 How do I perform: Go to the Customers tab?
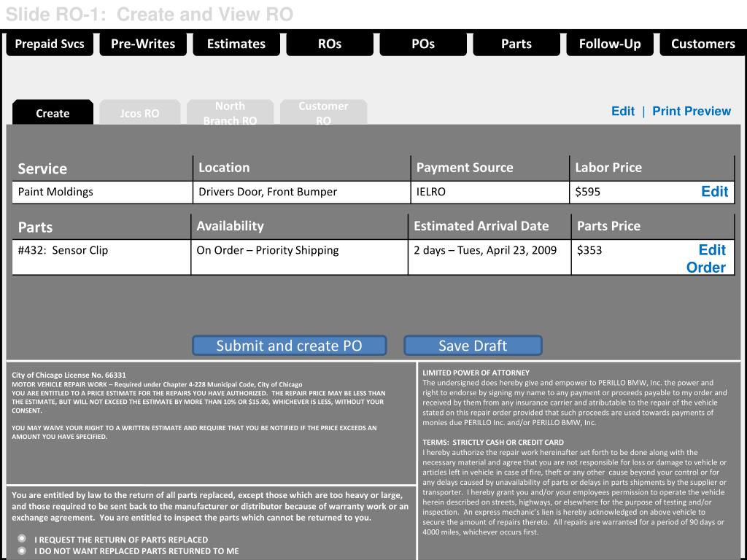(x=703, y=44)
